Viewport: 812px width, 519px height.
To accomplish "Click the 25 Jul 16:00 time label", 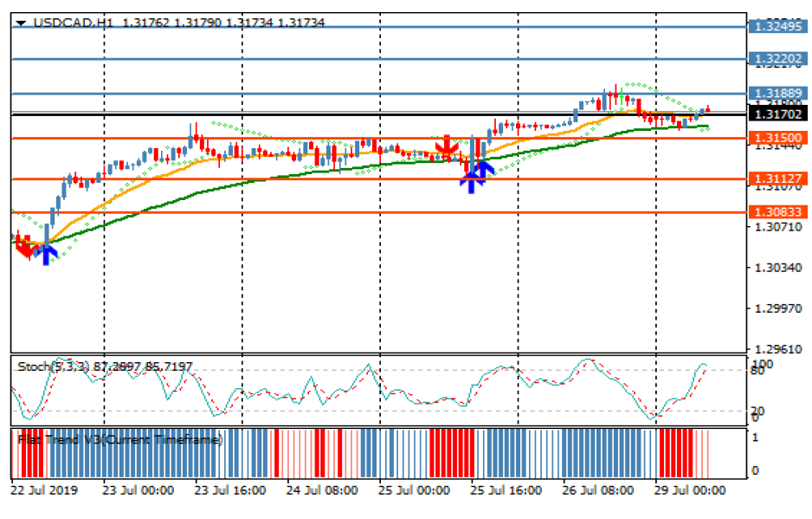I will coord(506,490).
